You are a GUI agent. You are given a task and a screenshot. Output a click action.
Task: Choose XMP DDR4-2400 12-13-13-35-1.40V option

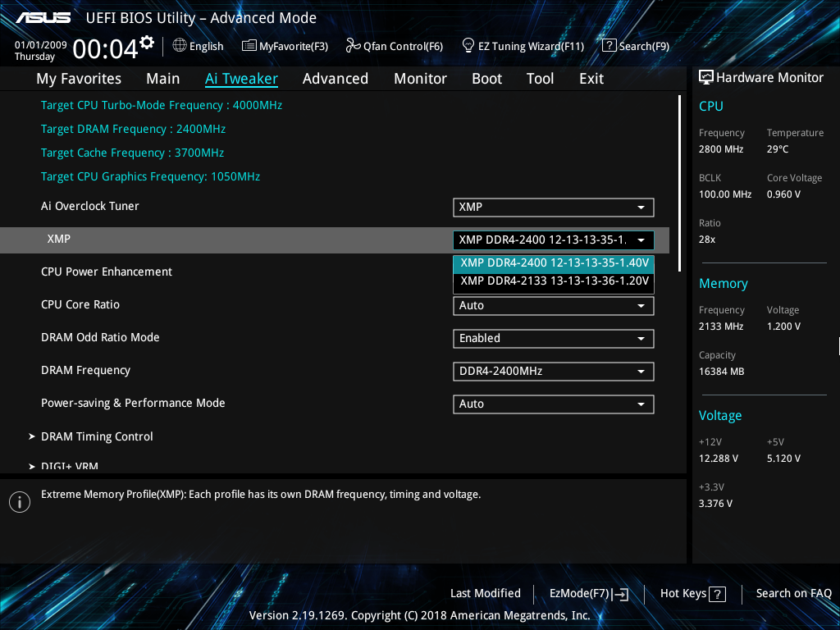pos(554,263)
